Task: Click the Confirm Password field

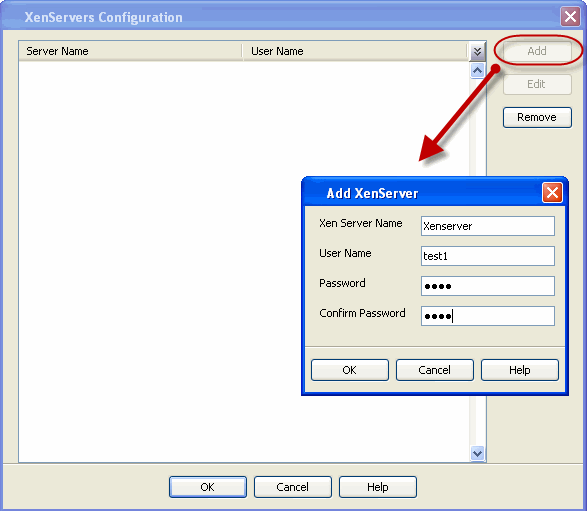Action: (x=488, y=316)
